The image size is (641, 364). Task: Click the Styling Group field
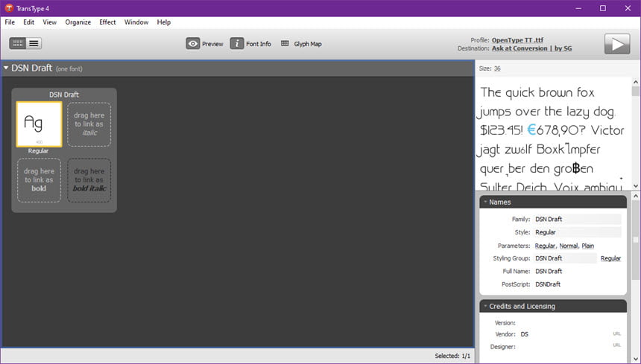(x=564, y=258)
